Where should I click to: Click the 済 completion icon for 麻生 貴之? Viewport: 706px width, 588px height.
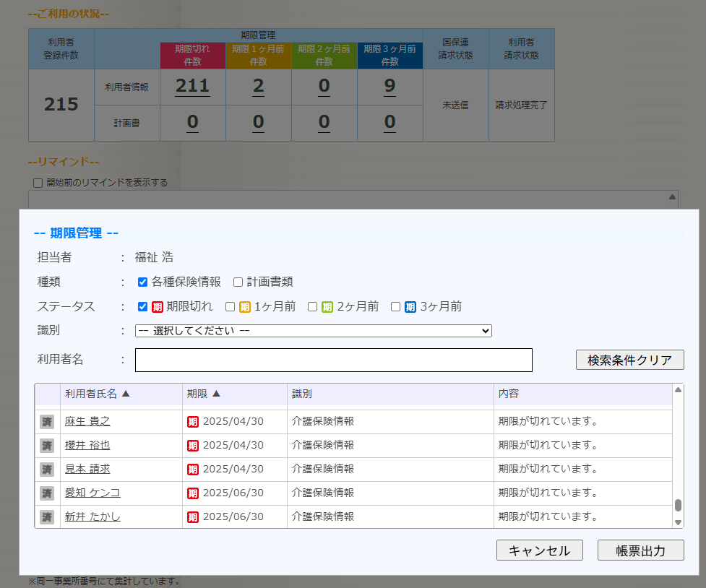(46, 421)
